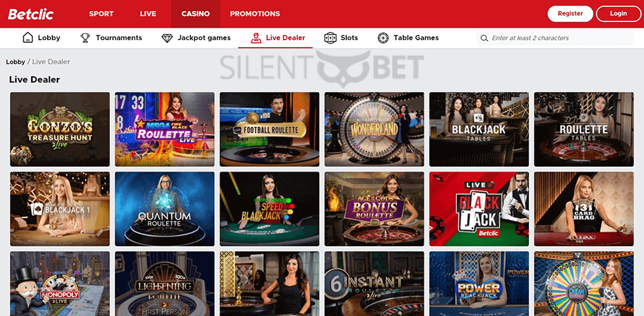Launch the Football Roulette game
Image resolution: width=644 pixels, height=316 pixels.
click(269, 129)
